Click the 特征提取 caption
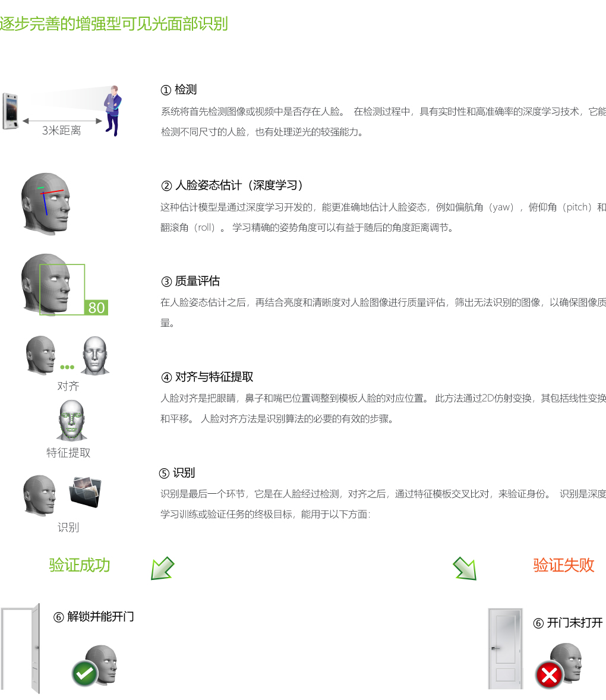This screenshot has height=700, width=606. pos(68,453)
